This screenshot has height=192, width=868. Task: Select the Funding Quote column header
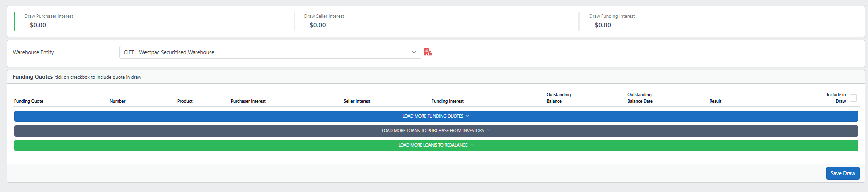pos(29,101)
